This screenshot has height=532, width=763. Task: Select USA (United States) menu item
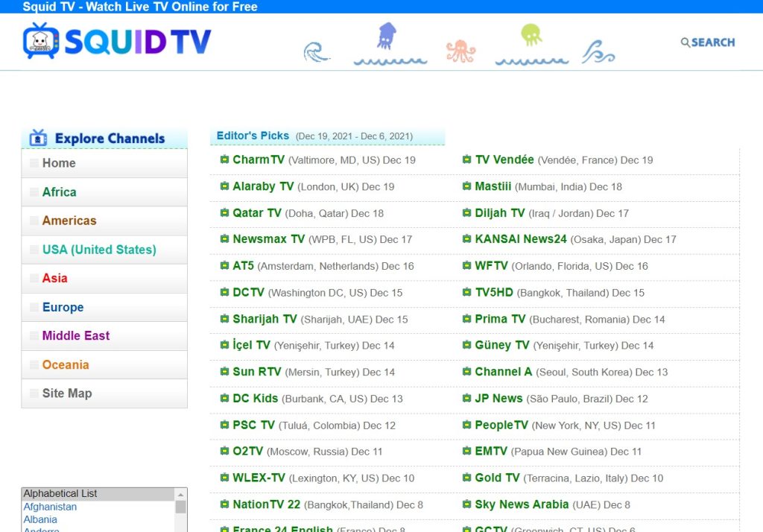(x=104, y=249)
